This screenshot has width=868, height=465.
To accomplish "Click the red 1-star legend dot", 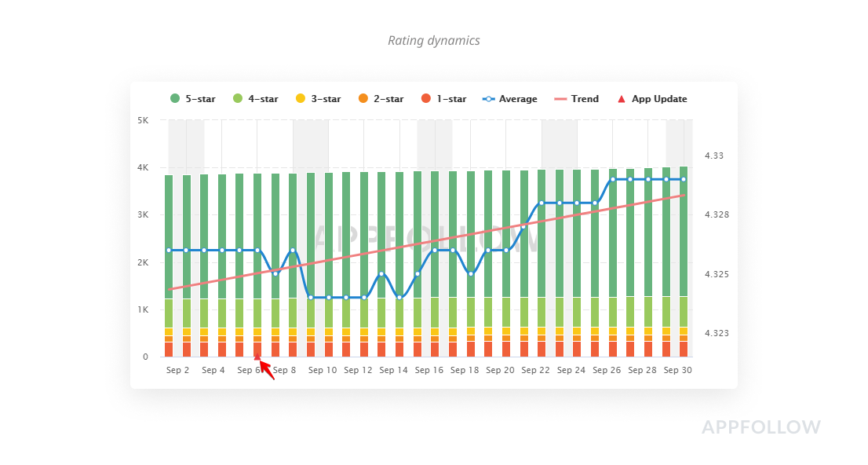I will [x=426, y=99].
